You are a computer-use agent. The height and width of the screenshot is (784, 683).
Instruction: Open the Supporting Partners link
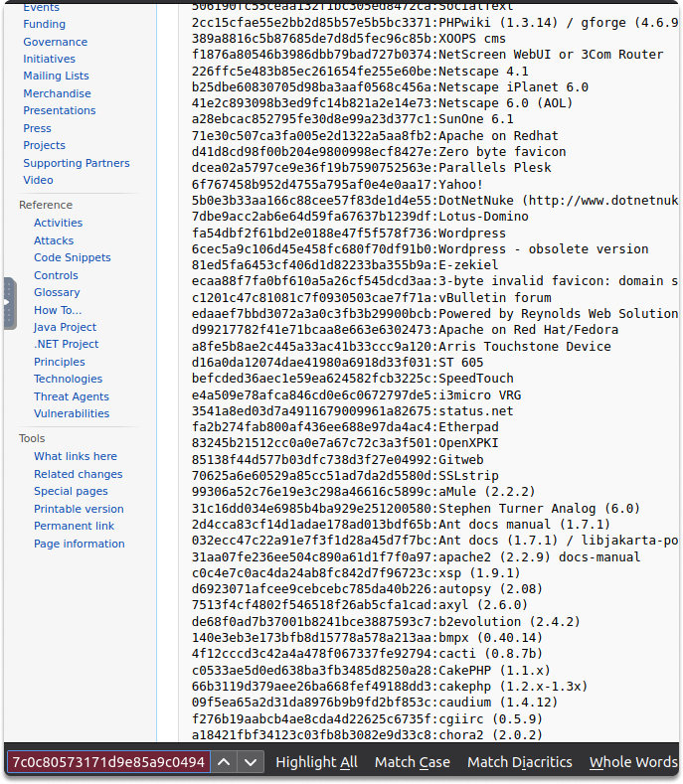tap(77, 163)
